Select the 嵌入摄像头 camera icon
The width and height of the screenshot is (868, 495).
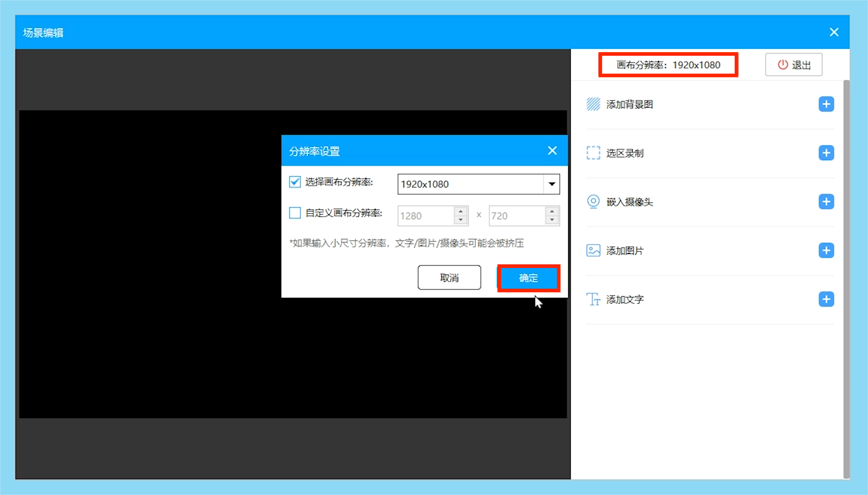tap(592, 202)
